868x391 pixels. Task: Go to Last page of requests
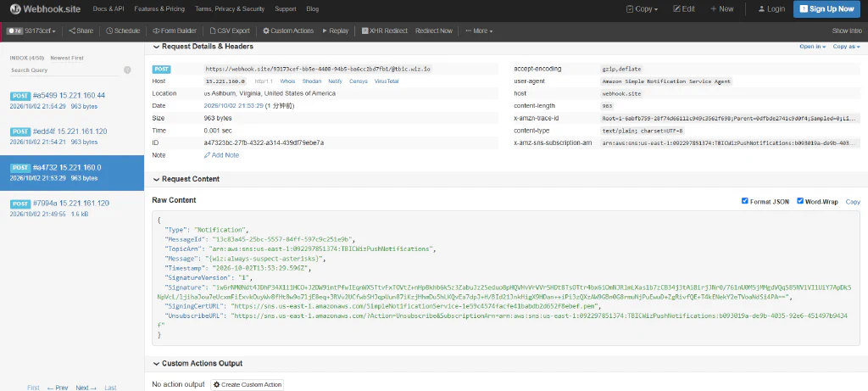tap(111, 388)
